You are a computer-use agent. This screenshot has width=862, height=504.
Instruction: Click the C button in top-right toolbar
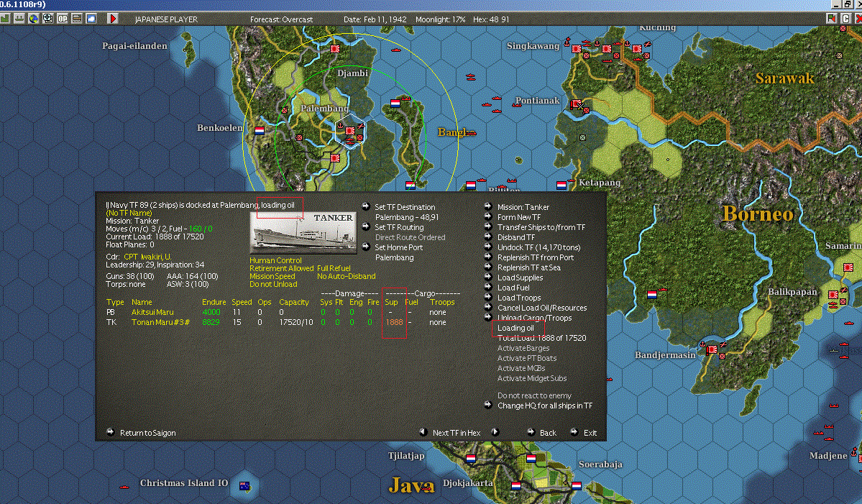click(x=845, y=19)
